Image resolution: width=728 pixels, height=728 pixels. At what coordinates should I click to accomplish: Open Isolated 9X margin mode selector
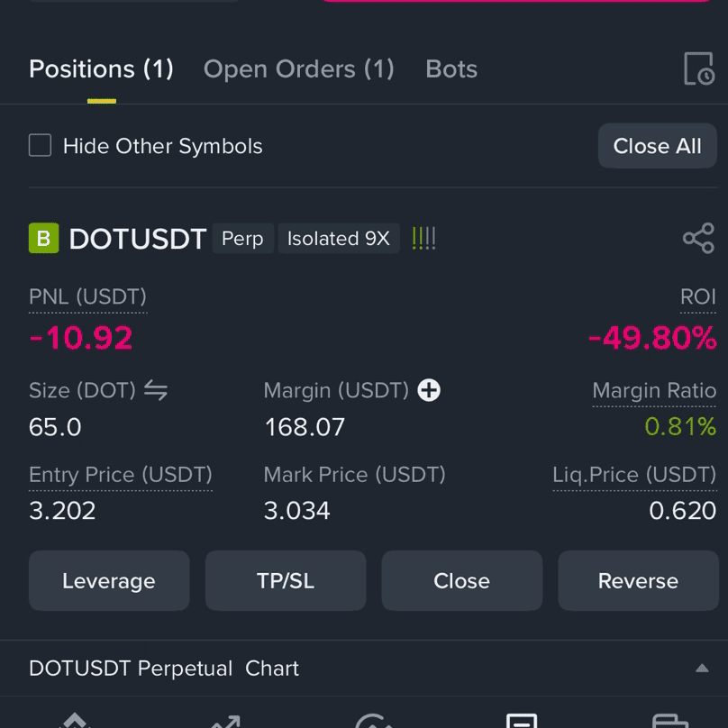click(x=339, y=238)
